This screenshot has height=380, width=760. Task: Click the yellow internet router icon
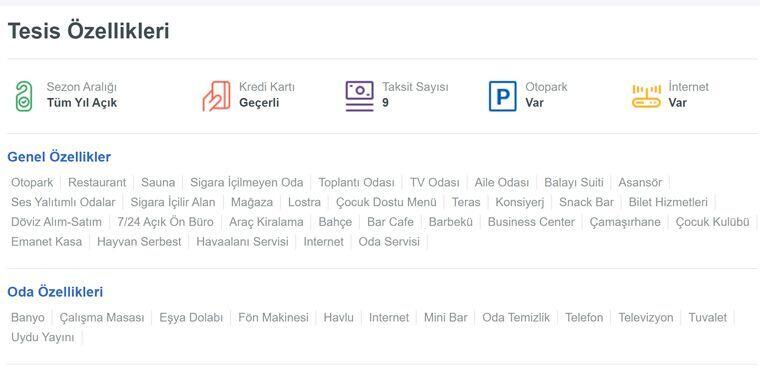pyautogui.click(x=646, y=96)
